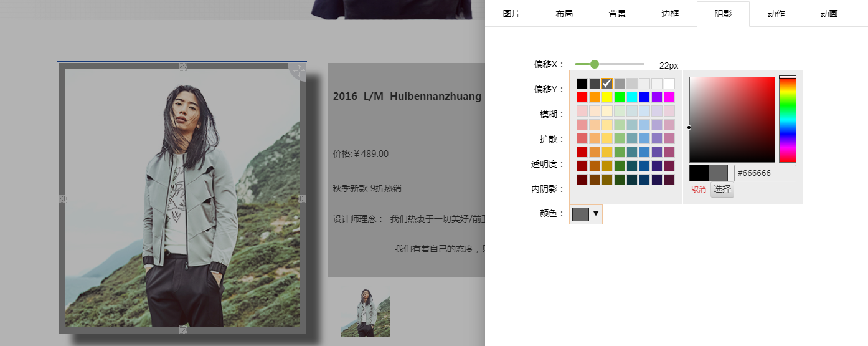
Task: Open the 颜色 color dropdown arrow
Action: 596,214
